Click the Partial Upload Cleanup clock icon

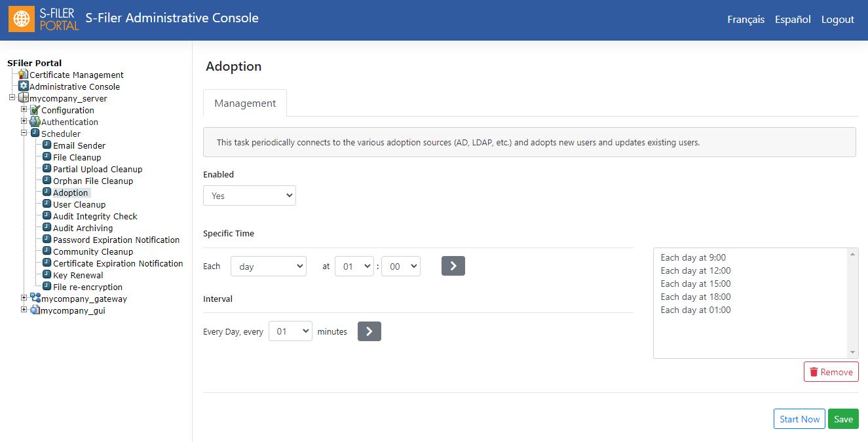coord(47,169)
